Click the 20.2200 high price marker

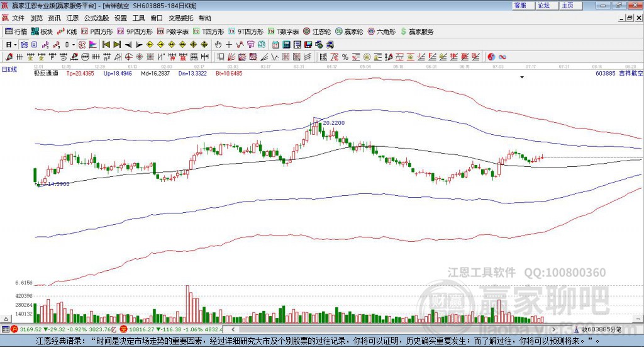[x=333, y=122]
